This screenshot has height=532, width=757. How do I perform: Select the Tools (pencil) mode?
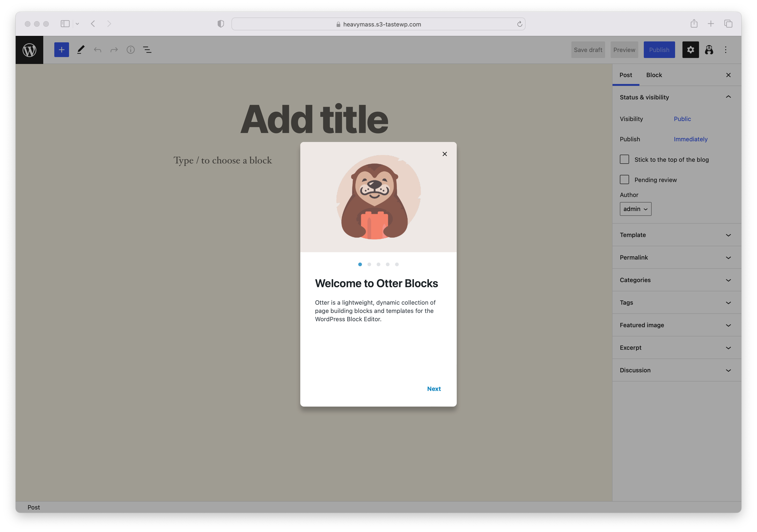[x=81, y=49]
